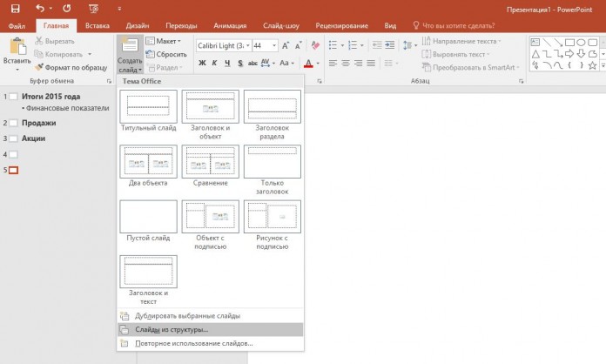Viewport: 606px width, 364px height.
Task: Click the red font color button
Action: tap(307, 63)
